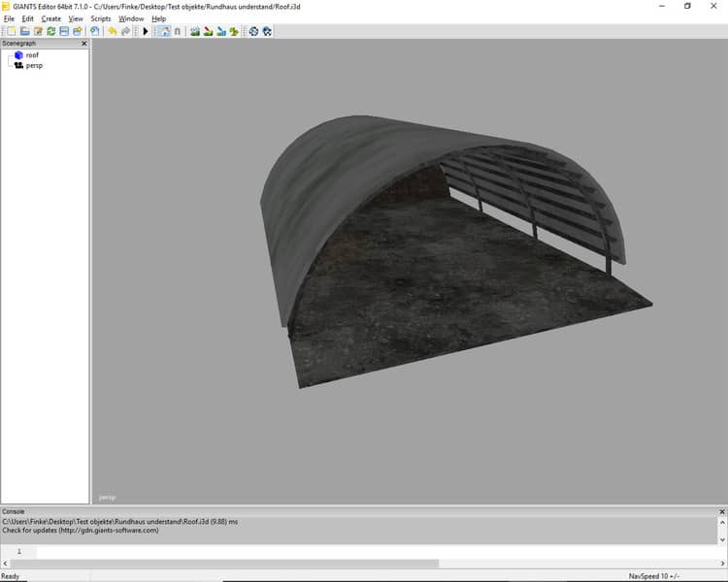
Task: Open the Window menu
Action: tap(131, 18)
